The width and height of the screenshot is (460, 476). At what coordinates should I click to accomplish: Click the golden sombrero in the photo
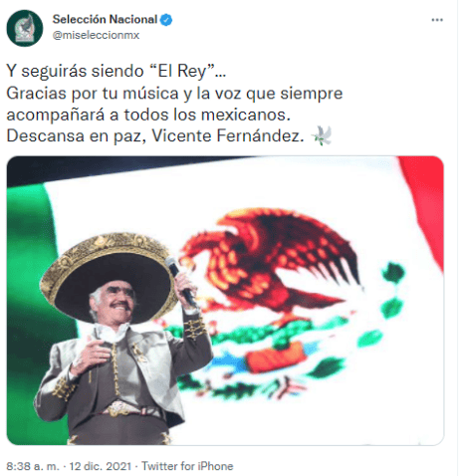click(x=108, y=277)
